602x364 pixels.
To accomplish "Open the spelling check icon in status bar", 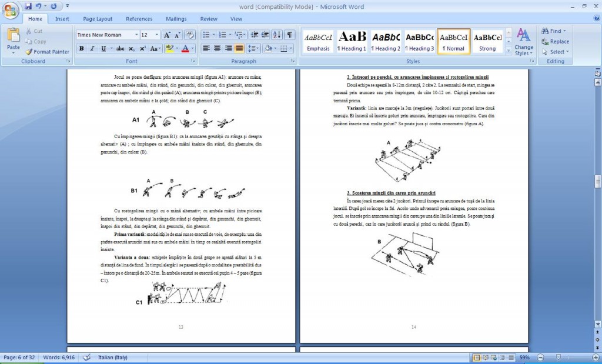I will point(87,358).
